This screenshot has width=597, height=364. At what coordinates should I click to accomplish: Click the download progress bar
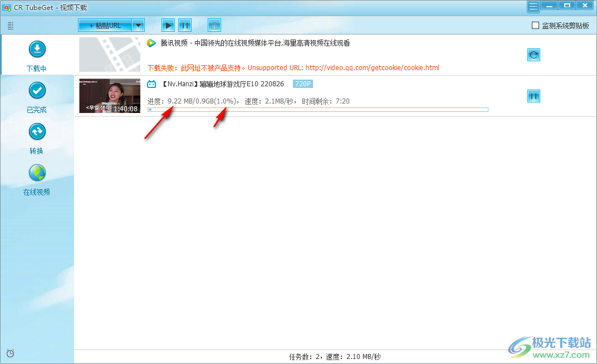[x=317, y=110]
